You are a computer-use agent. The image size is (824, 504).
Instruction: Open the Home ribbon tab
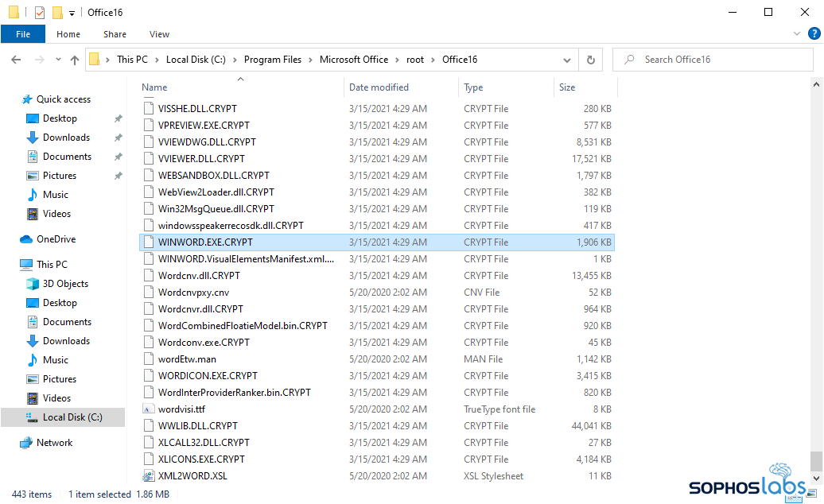(68, 34)
